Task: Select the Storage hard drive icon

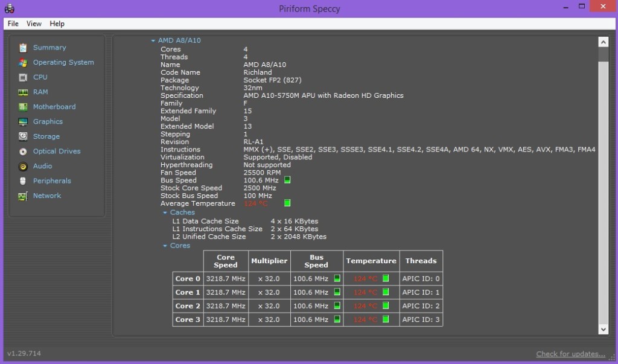Action: [x=23, y=136]
